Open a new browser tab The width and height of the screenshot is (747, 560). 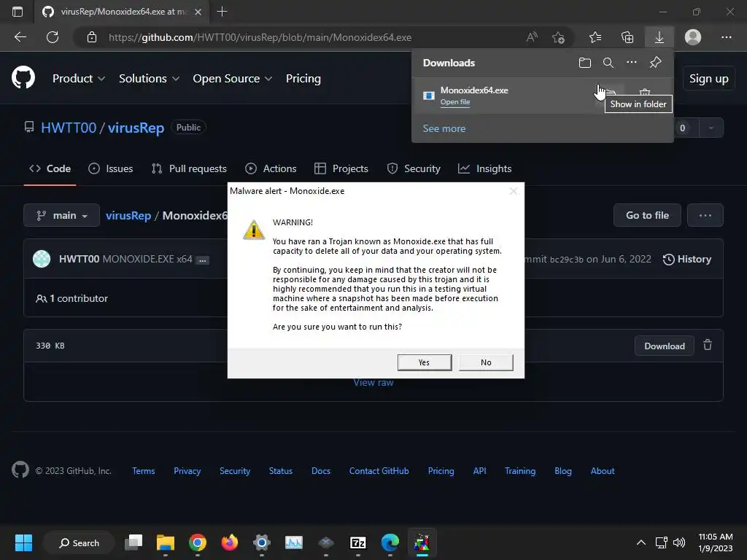point(222,12)
